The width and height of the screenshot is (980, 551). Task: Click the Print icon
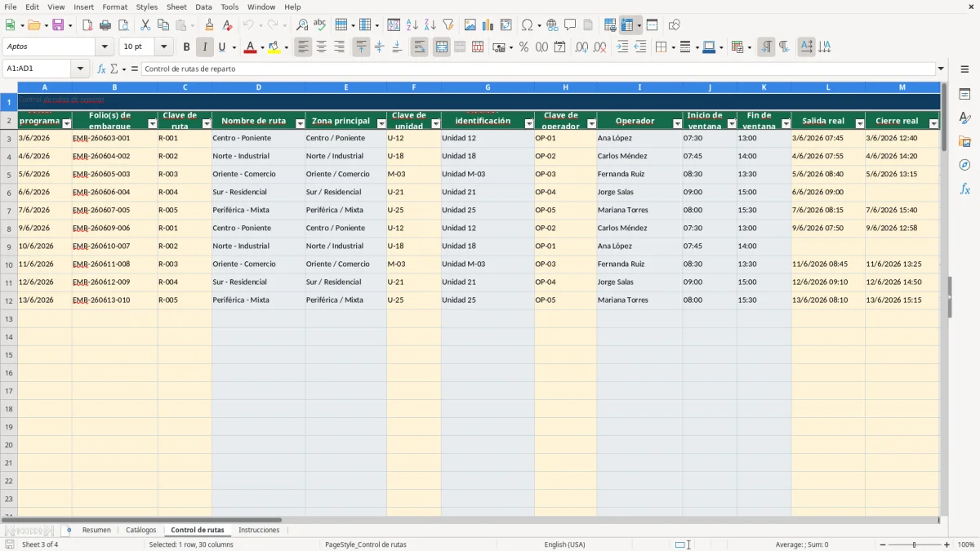105,25
